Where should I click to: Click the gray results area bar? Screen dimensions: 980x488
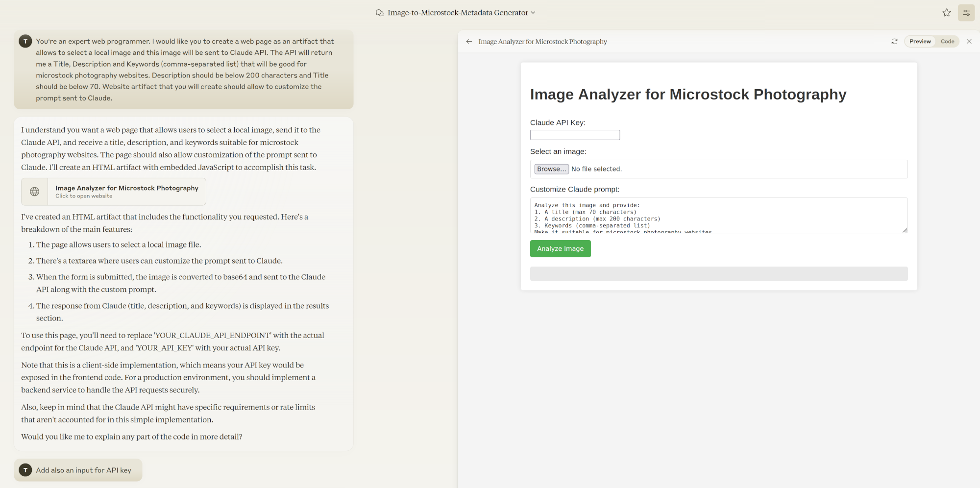pyautogui.click(x=718, y=274)
